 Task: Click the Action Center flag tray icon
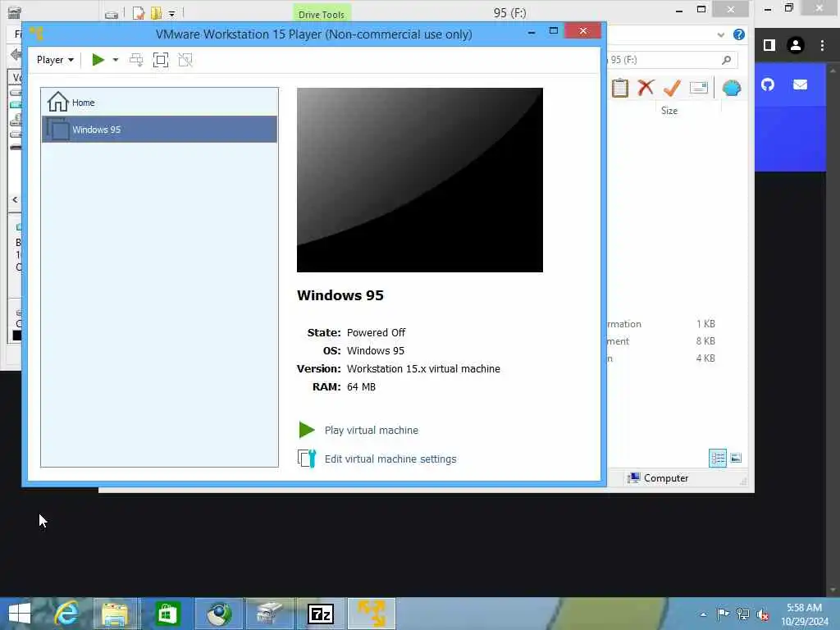pyautogui.click(x=723, y=614)
